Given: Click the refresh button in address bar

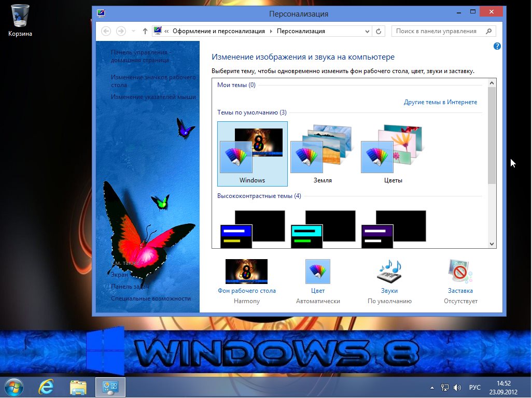Looking at the screenshot, I should [x=379, y=31].
